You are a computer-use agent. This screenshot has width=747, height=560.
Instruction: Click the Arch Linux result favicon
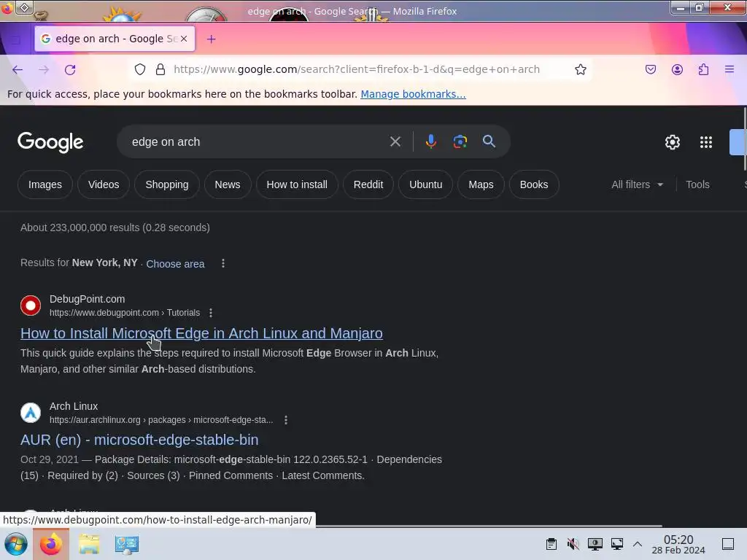coord(31,413)
